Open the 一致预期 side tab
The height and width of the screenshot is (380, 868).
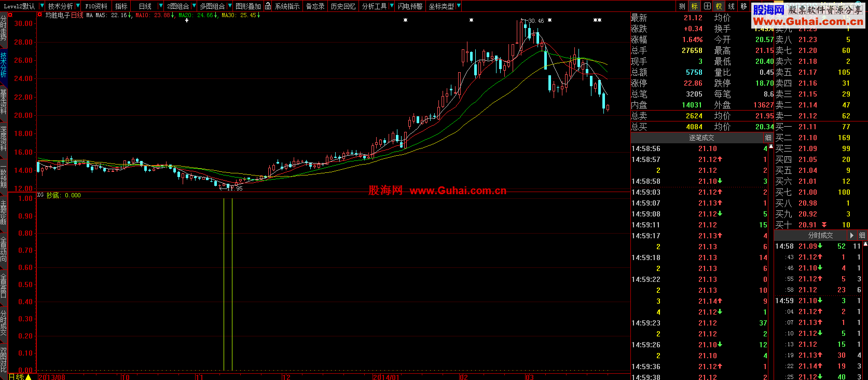coord(4,175)
